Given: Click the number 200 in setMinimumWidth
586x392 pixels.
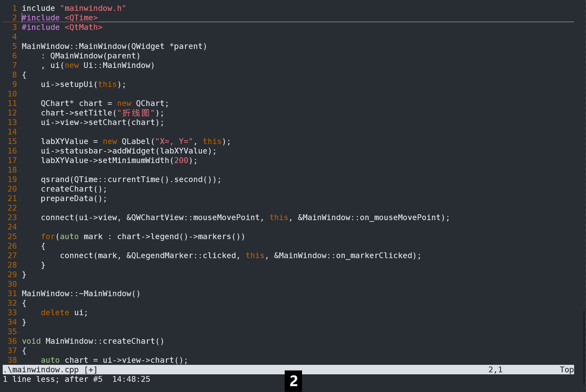Looking at the screenshot, I should (x=181, y=160).
